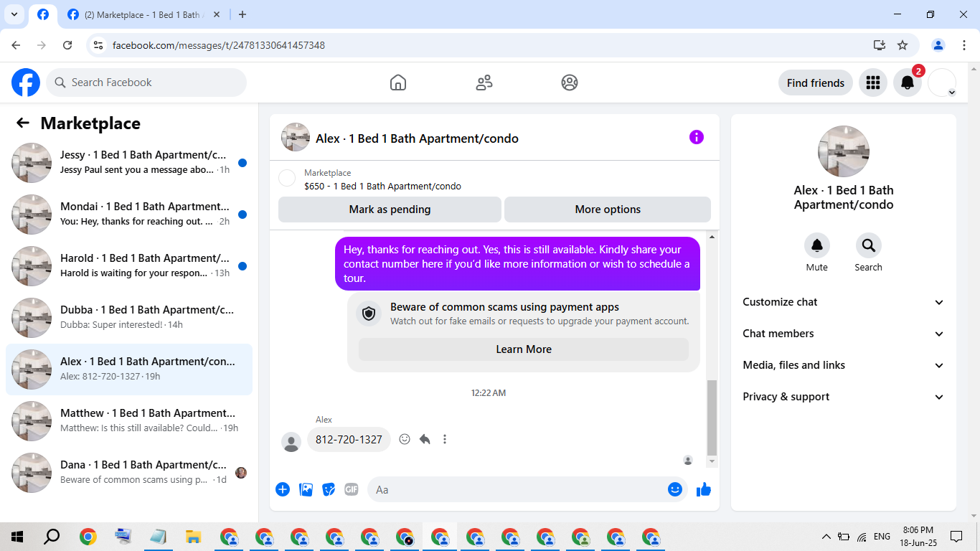Reload the page in Chrome

pyautogui.click(x=67, y=45)
